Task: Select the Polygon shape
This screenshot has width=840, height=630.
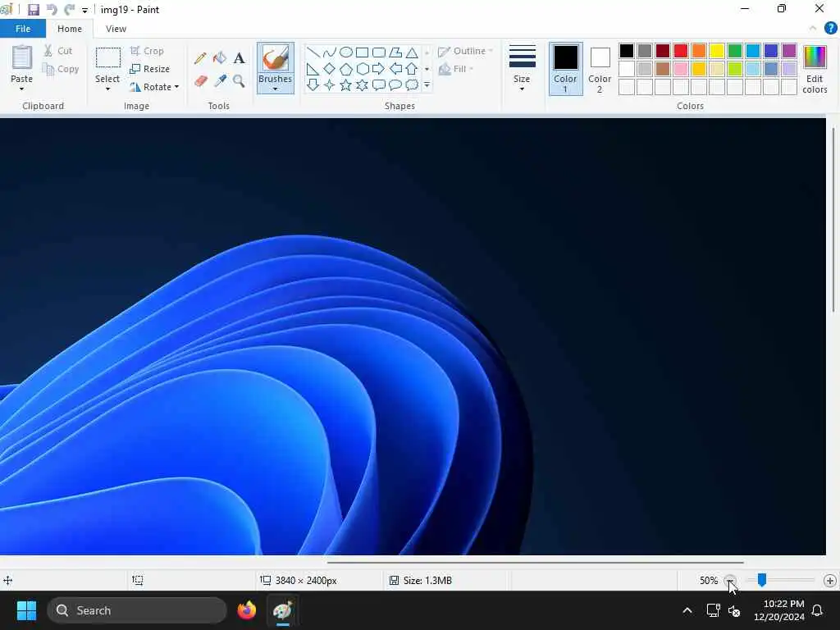Action: point(395,52)
